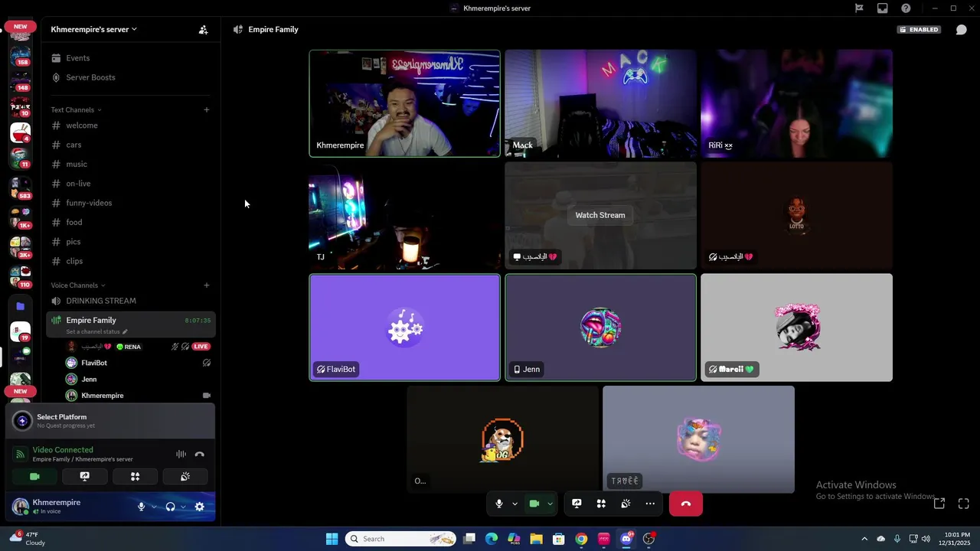Open the Select Platform quest card
This screenshot has width=980, height=551.
coord(110,421)
